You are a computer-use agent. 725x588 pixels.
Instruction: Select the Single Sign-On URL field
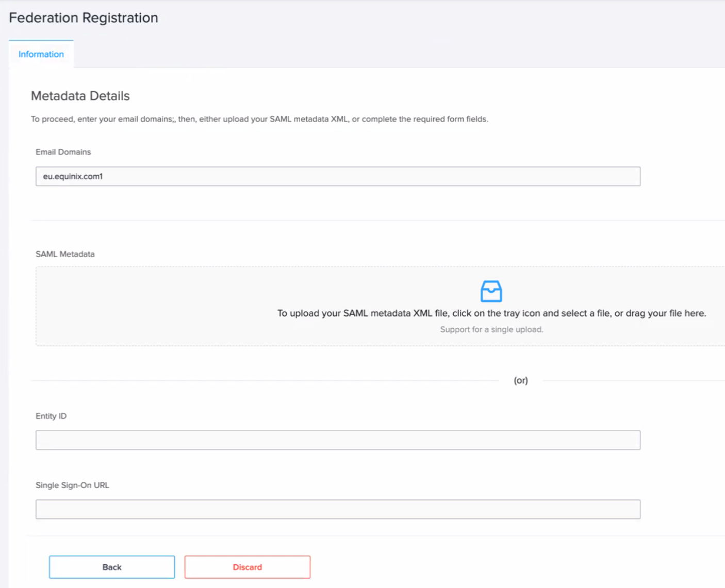(x=338, y=509)
